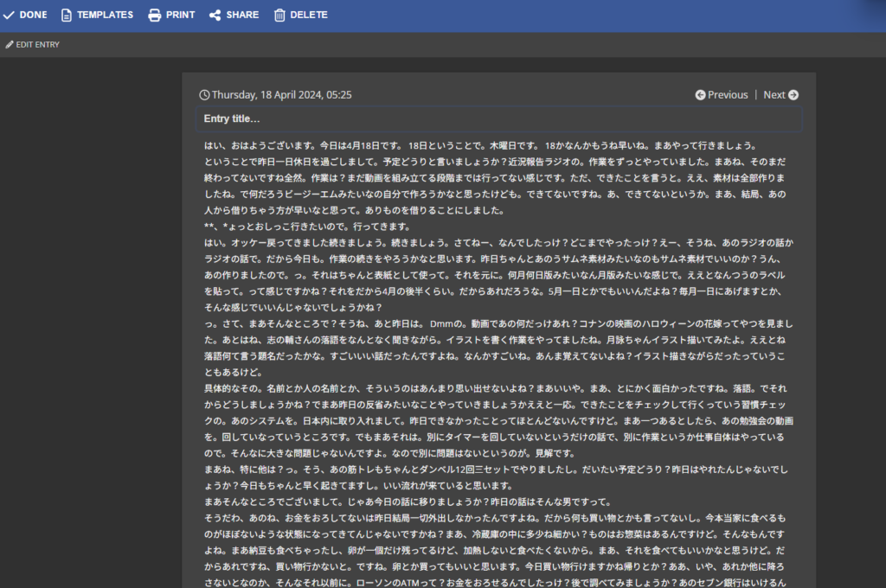Click the Delete trash can icon
Screen dimensions: 886x588
pos(279,15)
